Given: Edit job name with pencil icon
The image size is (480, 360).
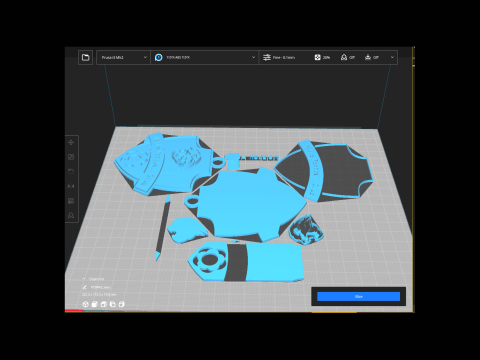Looking at the screenshot, I should 85,287.
